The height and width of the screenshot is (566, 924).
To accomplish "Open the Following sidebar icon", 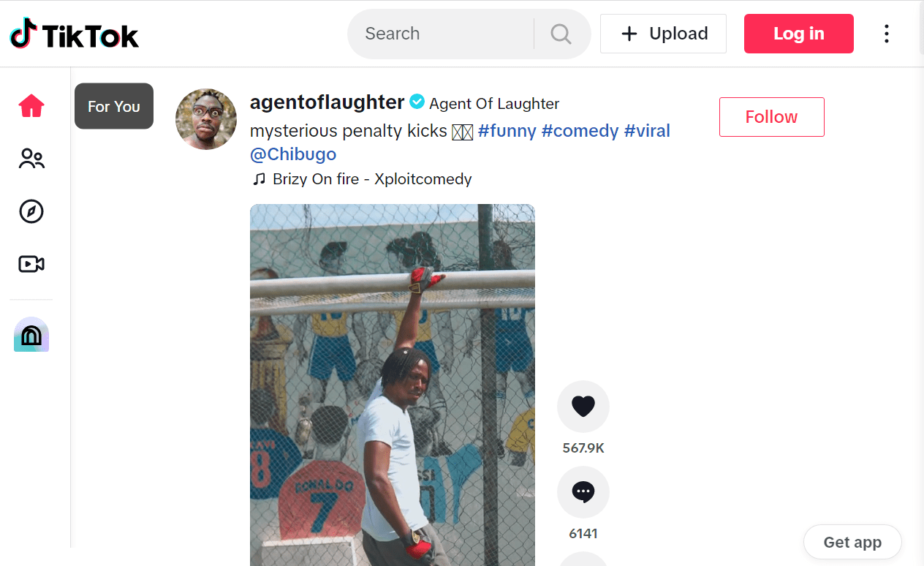I will [31, 159].
